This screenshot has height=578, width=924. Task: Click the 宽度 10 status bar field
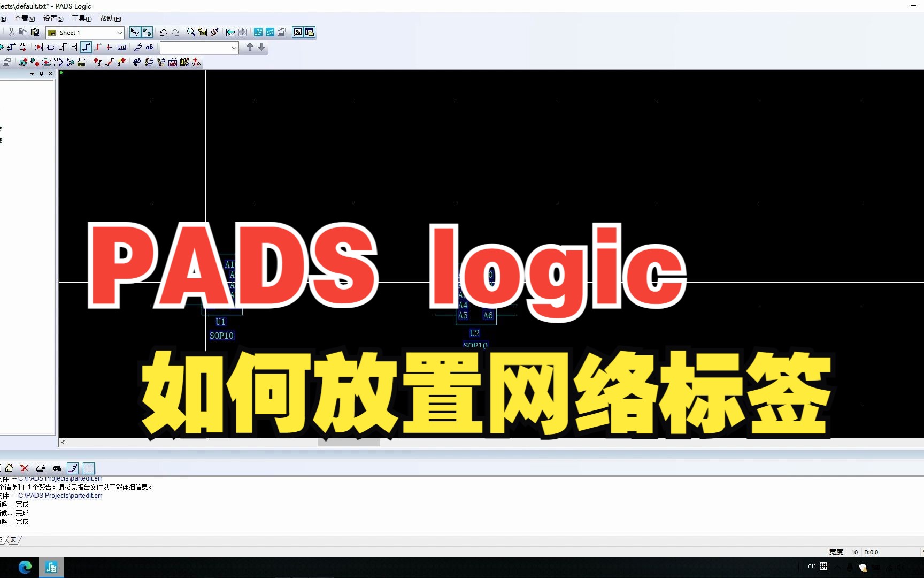click(844, 552)
